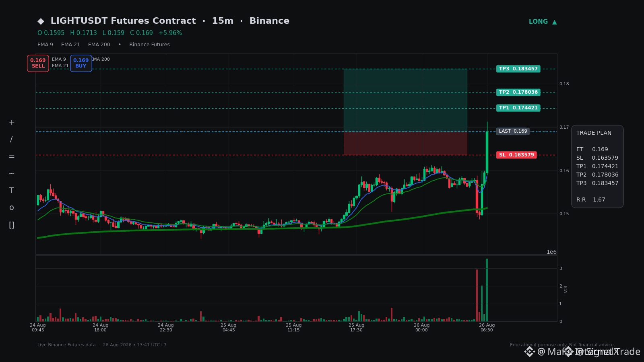Click the low value L 0.159
Screen dimensions: 644x362
click(x=113, y=33)
